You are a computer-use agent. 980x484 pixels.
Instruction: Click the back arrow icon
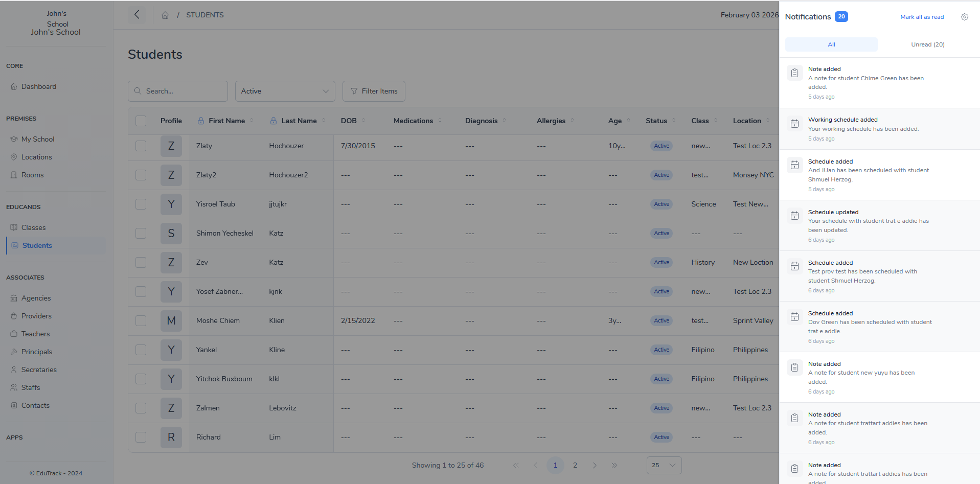pos(136,15)
